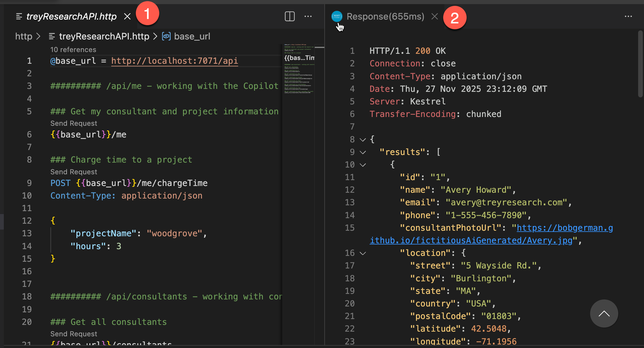Click the split editor icon

[290, 17]
